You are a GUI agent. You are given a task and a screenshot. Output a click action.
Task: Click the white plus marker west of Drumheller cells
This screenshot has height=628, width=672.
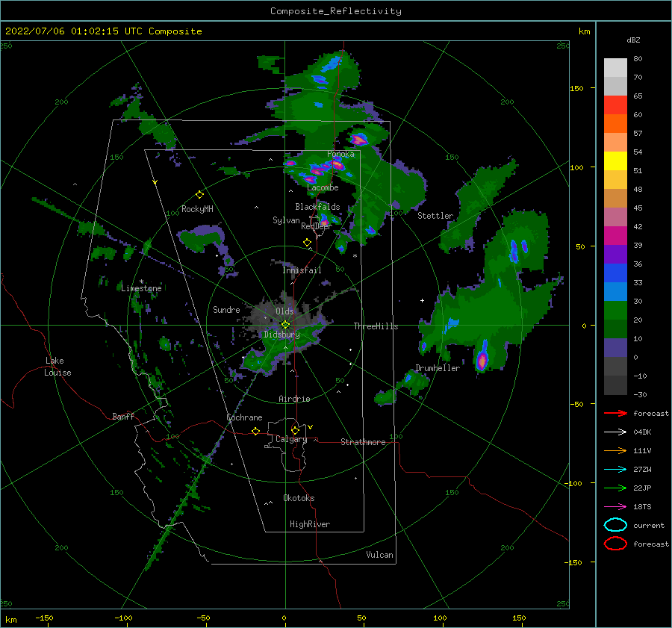click(x=422, y=300)
